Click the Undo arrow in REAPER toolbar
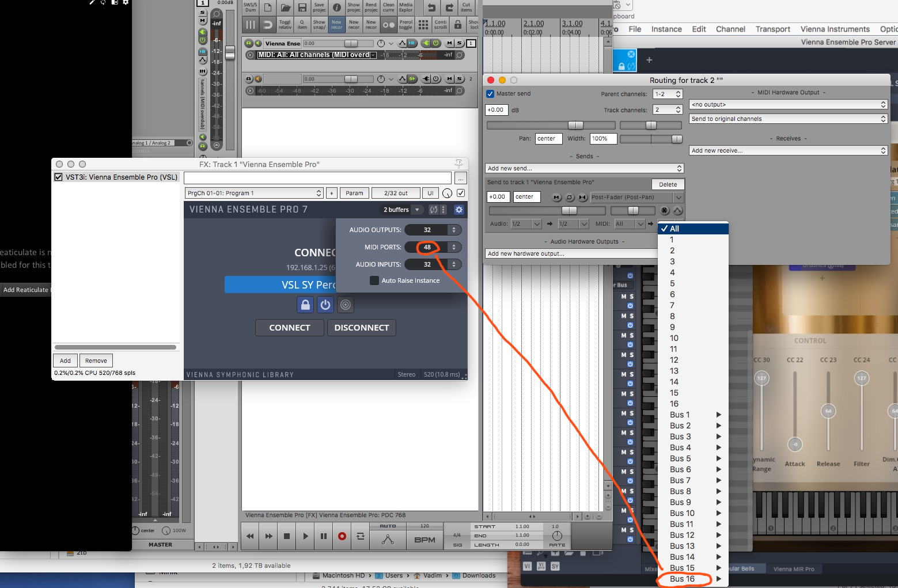This screenshot has width=898, height=588. pos(431,7)
